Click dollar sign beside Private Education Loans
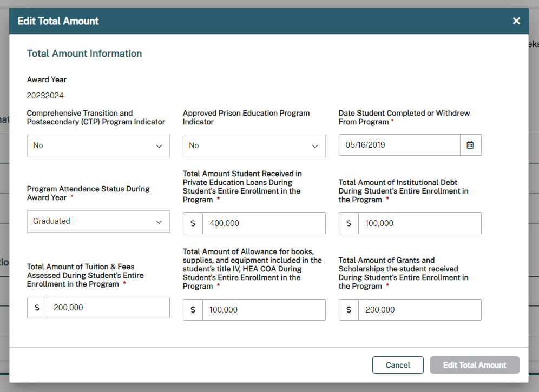This screenshot has width=539, height=392. [193, 223]
